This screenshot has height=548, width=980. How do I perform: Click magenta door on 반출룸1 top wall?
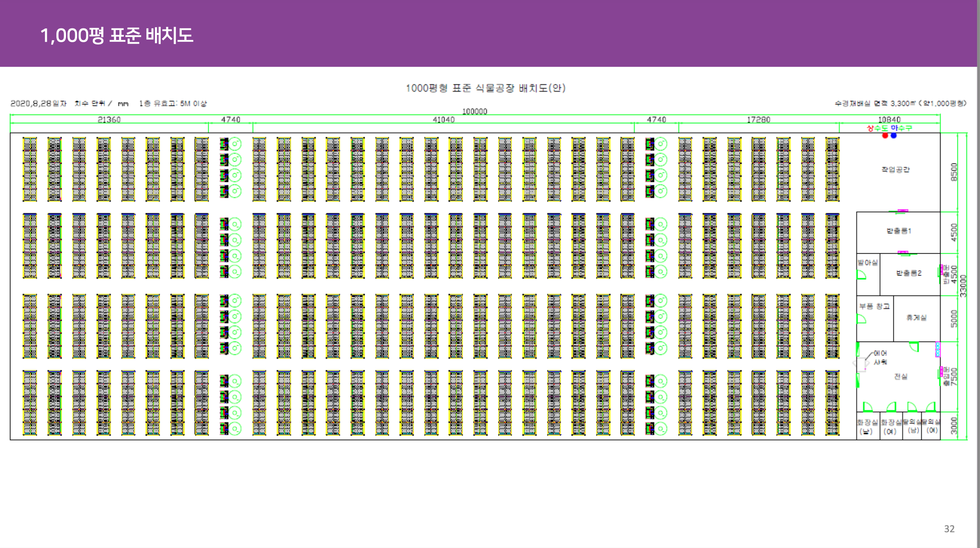tap(903, 211)
